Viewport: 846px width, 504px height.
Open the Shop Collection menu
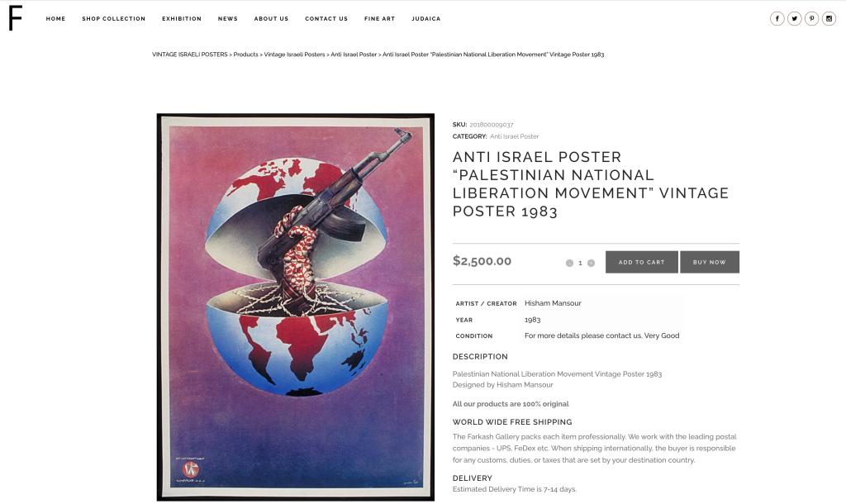(114, 18)
